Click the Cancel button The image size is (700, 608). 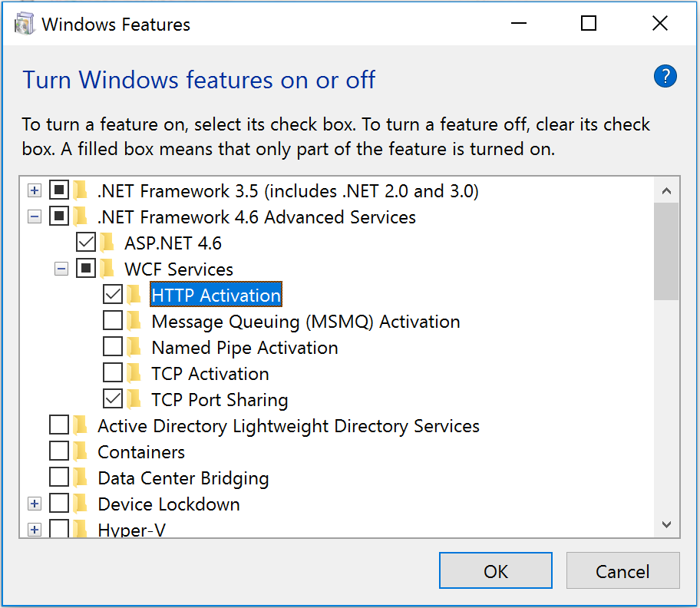tap(622, 571)
